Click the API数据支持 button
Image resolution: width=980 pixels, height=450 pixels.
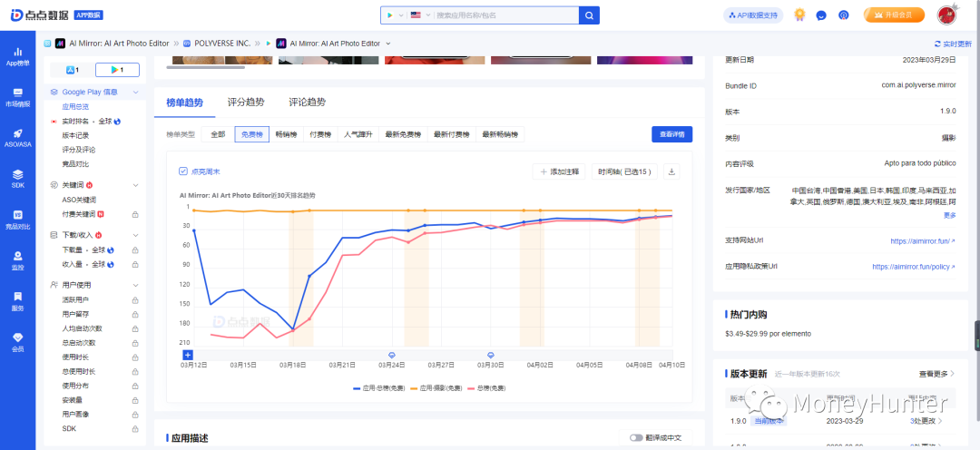tap(753, 15)
